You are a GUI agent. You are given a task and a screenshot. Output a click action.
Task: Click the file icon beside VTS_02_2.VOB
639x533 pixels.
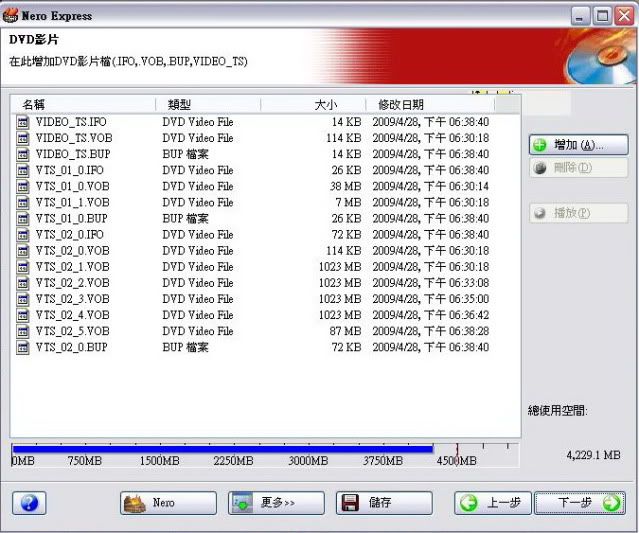(23, 283)
